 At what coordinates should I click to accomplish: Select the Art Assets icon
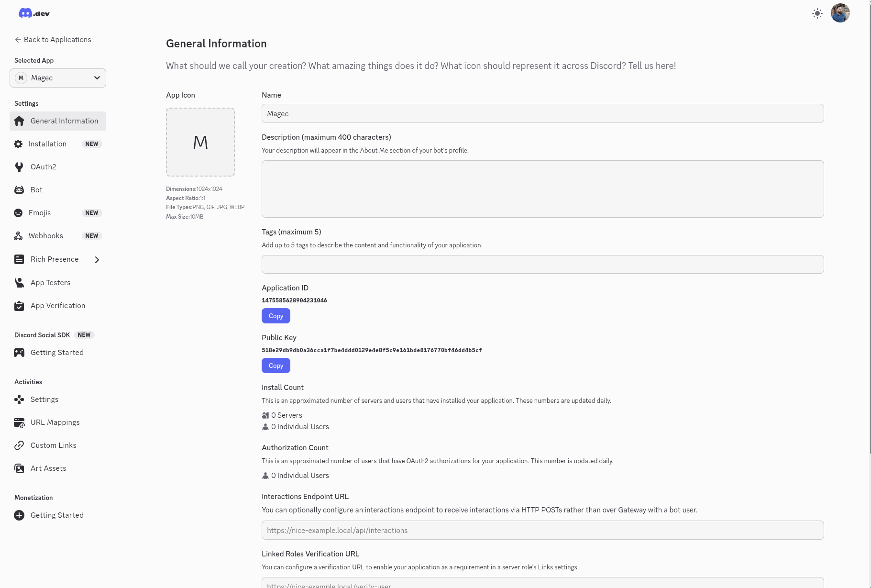tap(19, 468)
